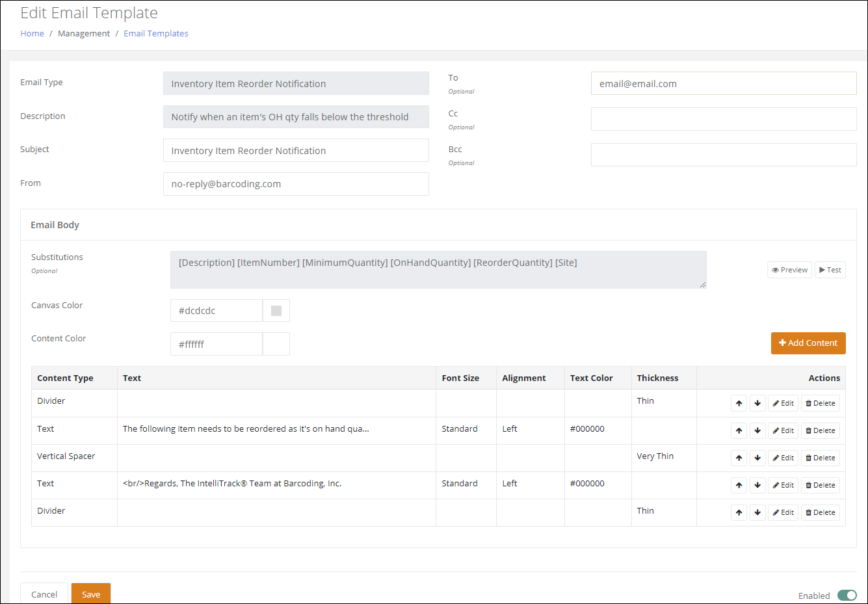Click the empty Bcc field
The height and width of the screenshot is (604, 868).
tap(724, 155)
